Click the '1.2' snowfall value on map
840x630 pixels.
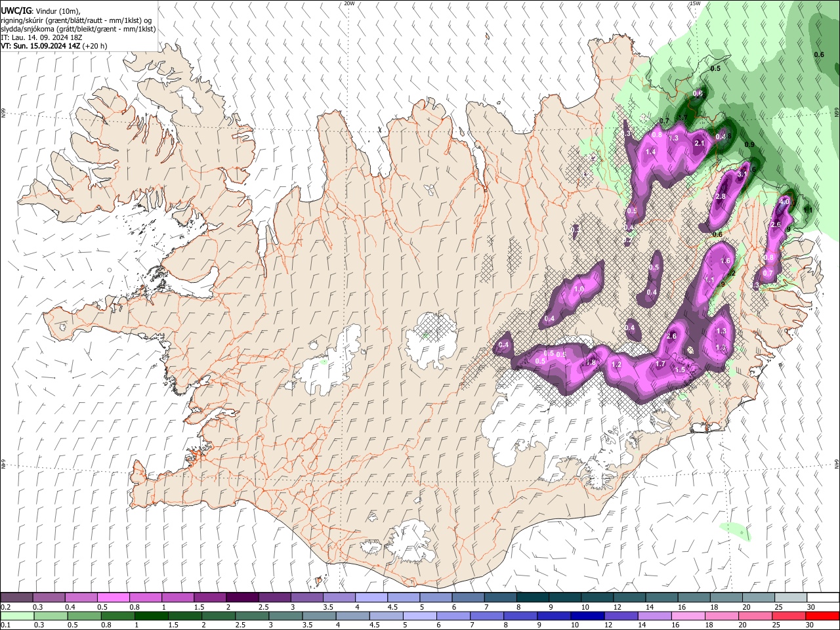(616, 364)
